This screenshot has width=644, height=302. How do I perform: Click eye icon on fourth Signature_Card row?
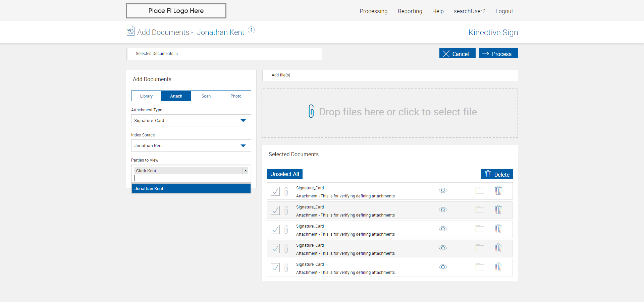coord(443,248)
